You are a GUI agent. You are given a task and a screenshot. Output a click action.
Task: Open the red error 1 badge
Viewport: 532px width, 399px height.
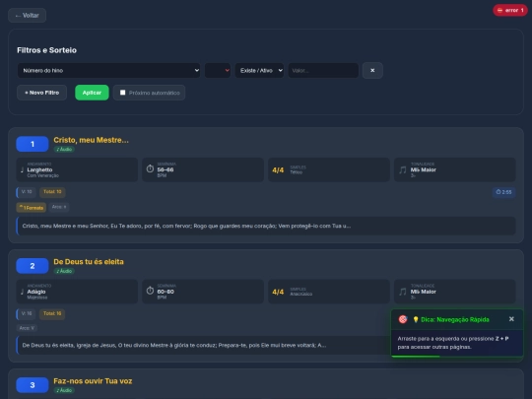[510, 10]
